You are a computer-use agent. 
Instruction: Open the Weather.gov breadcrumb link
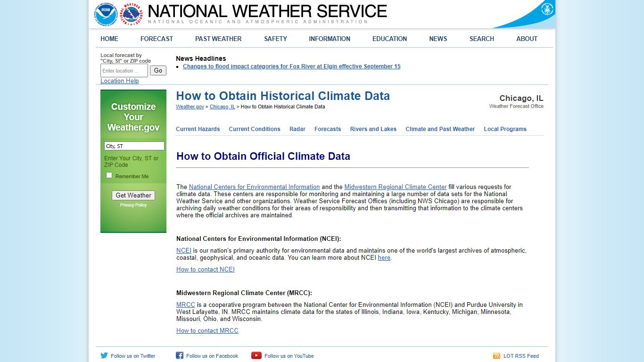[x=190, y=107]
